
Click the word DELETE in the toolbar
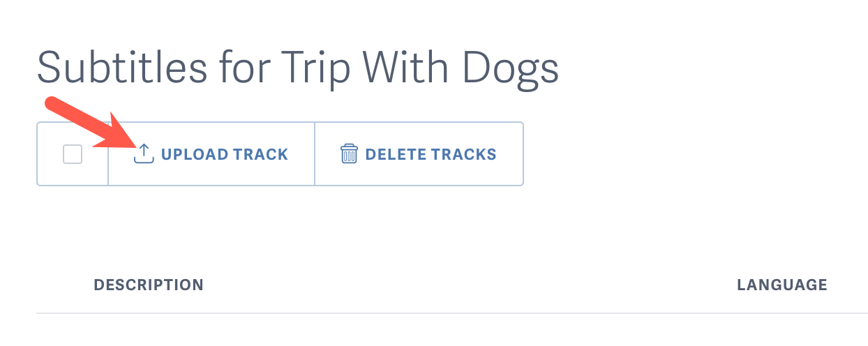coord(393,154)
